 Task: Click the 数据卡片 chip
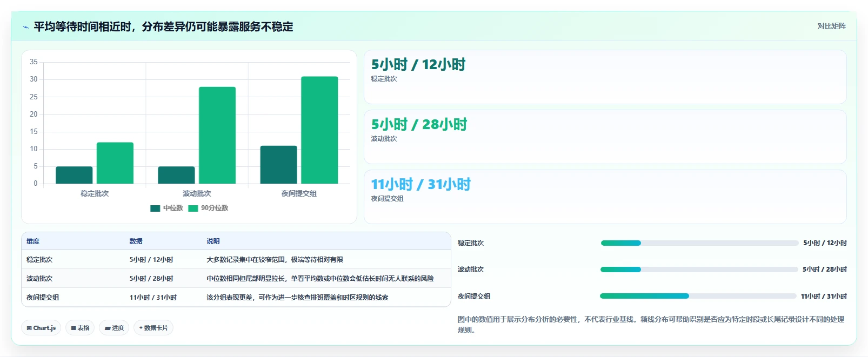tap(153, 328)
